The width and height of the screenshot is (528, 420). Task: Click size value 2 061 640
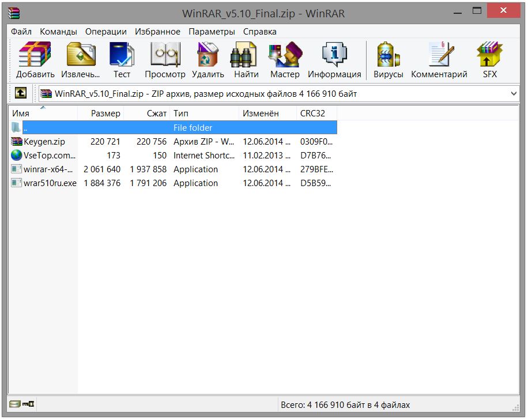(102, 169)
